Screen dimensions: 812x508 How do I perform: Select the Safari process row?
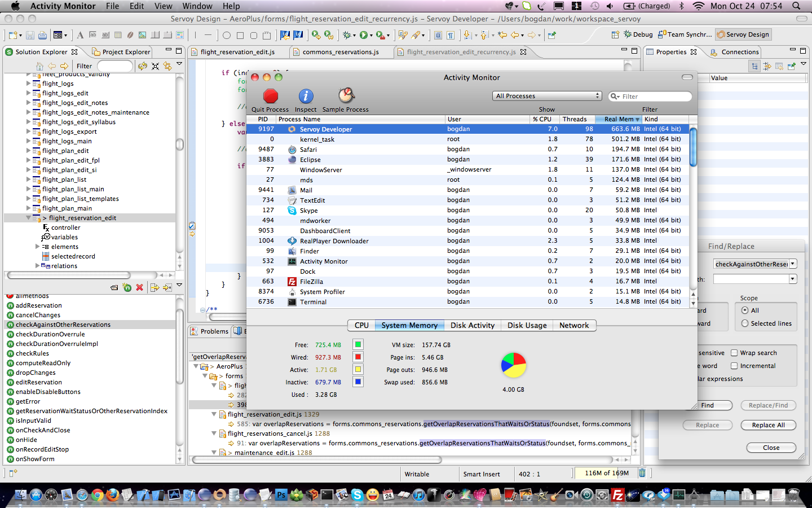click(x=467, y=150)
